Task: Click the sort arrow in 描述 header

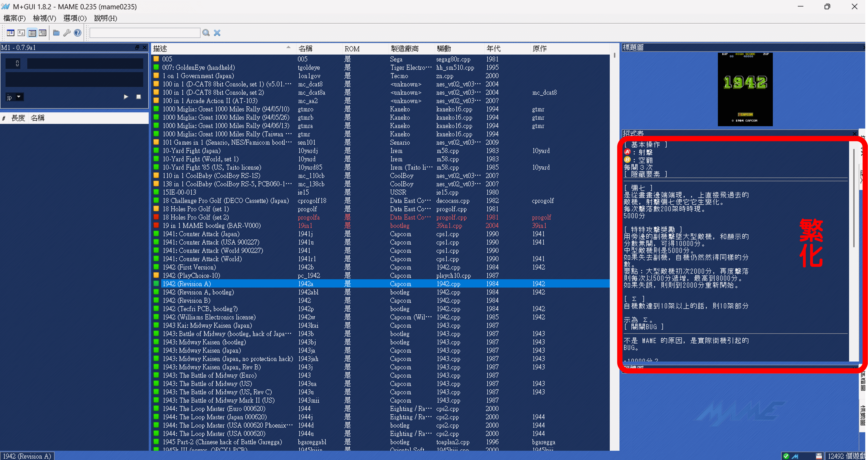Action: tap(288, 47)
